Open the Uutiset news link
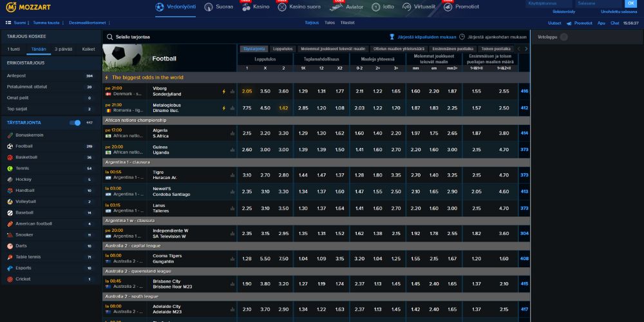This screenshot has height=322, width=644. coord(554,23)
